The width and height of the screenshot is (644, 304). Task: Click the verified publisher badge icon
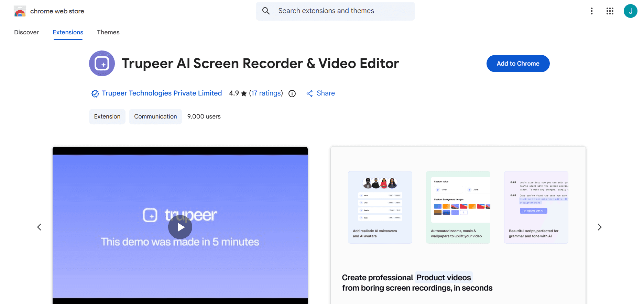click(95, 93)
